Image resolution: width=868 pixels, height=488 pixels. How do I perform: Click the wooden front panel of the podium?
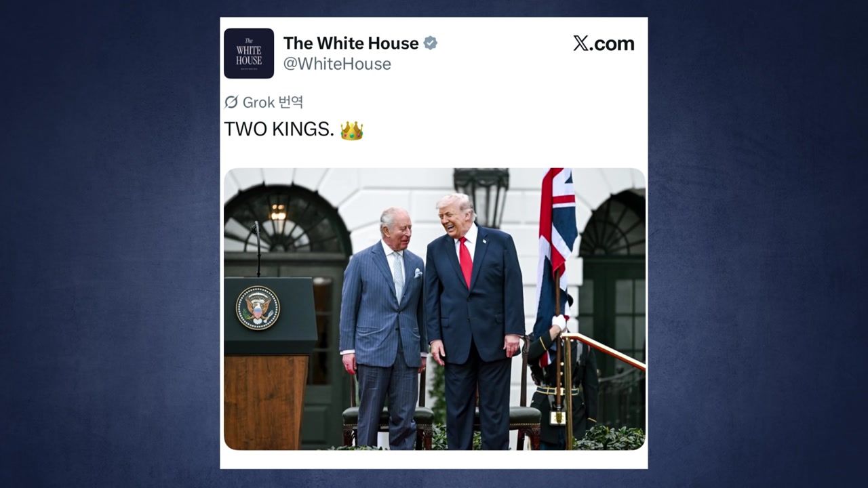[266, 402]
